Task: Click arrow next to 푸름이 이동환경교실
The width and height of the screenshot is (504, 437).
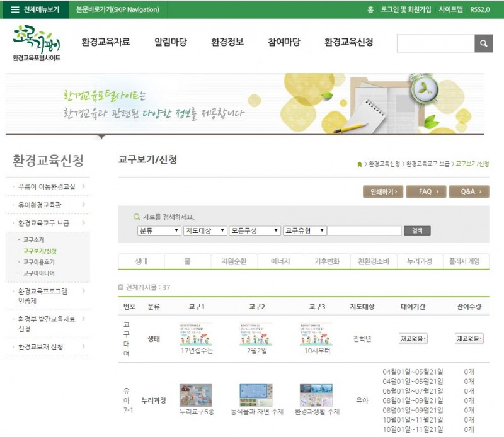Action: point(84,186)
